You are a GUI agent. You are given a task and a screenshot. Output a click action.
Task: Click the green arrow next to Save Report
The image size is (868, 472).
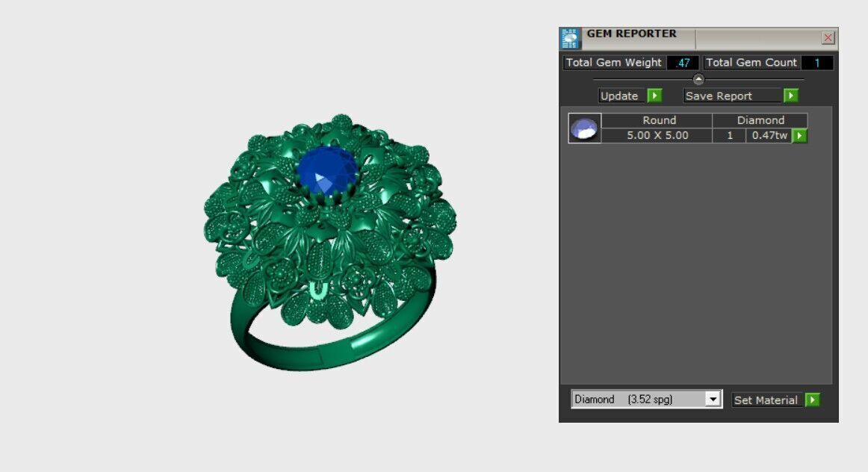[790, 96]
